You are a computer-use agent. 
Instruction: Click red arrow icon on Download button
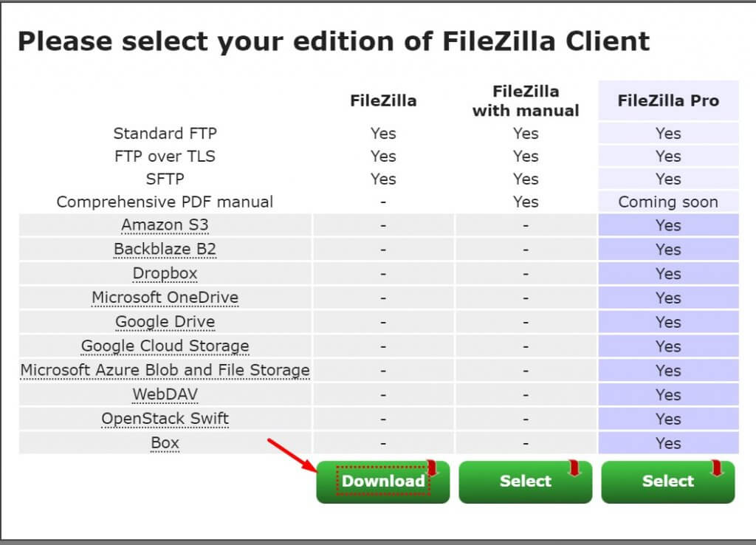[433, 468]
